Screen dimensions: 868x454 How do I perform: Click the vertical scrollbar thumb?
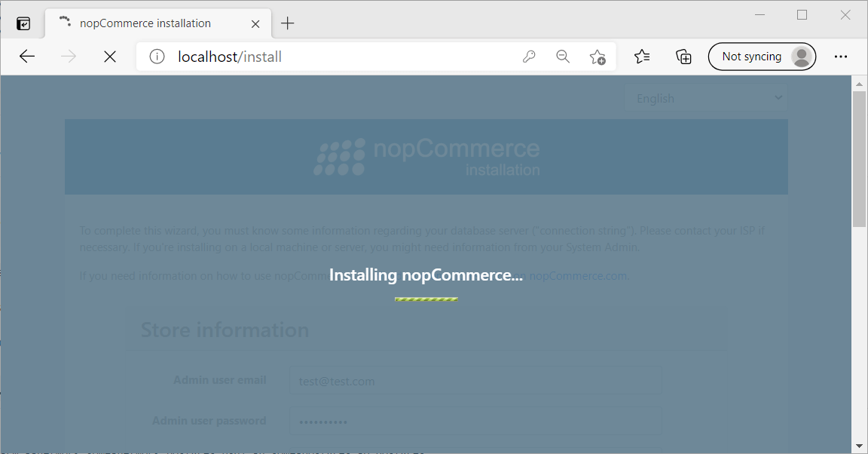point(859,159)
